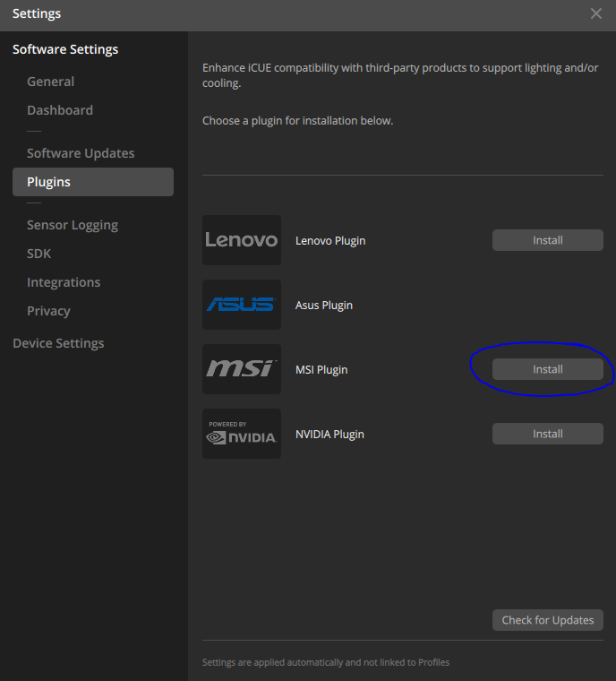Select the Plugins section

(x=93, y=182)
